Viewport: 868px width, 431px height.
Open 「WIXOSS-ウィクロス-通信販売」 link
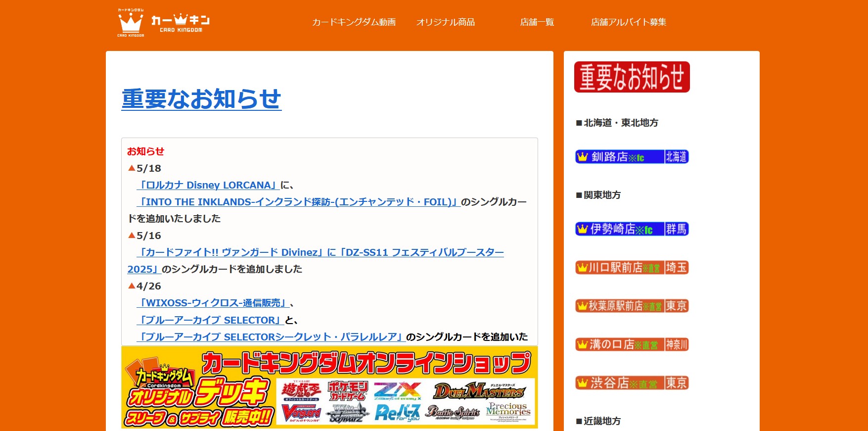point(213,303)
